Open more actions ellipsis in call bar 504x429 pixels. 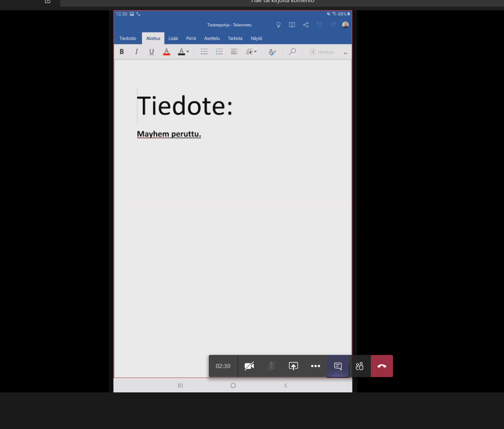pos(316,366)
